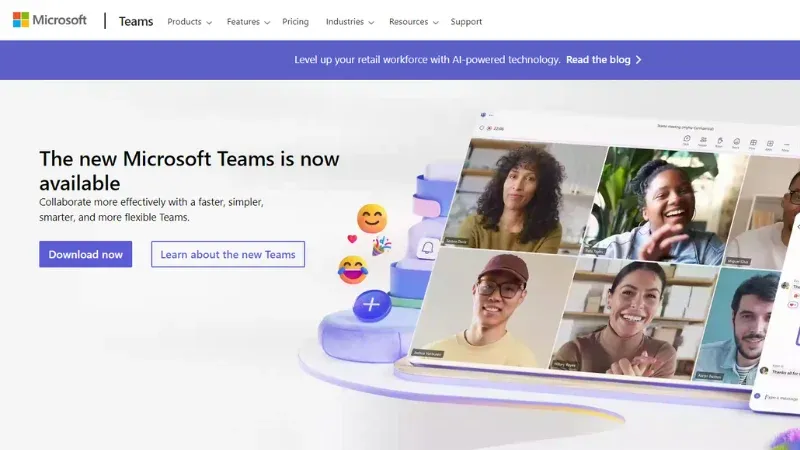The image size is (800, 450).
Task: Click the headline The new Microsoft Teams
Action: pos(189,171)
